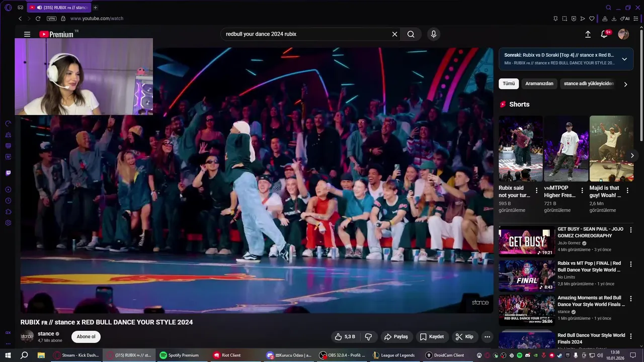The image size is (644, 362).
Task: Go back in browser history
Action: (x=20, y=19)
